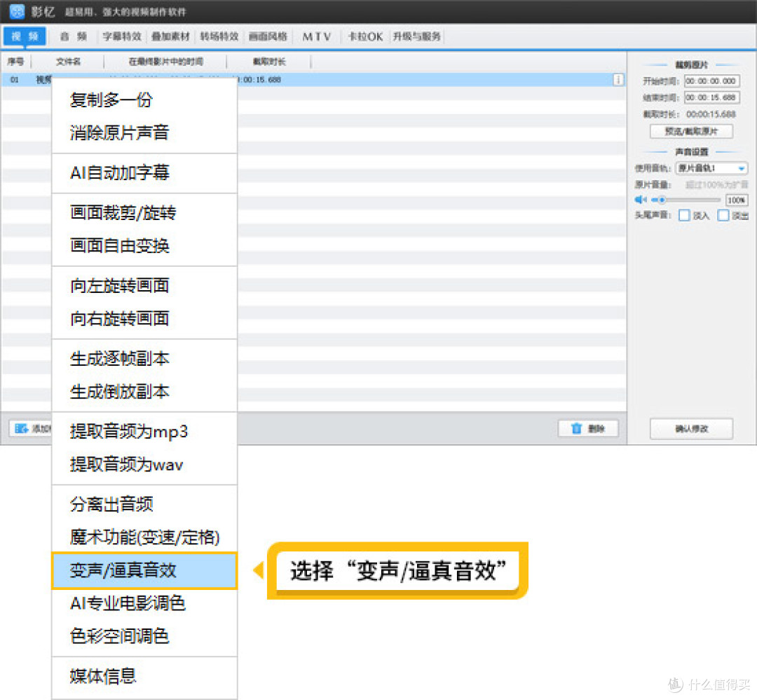This screenshot has width=757, height=700.
Task: Click the 在最终影片中的时间 column header
Action: [x=165, y=61]
